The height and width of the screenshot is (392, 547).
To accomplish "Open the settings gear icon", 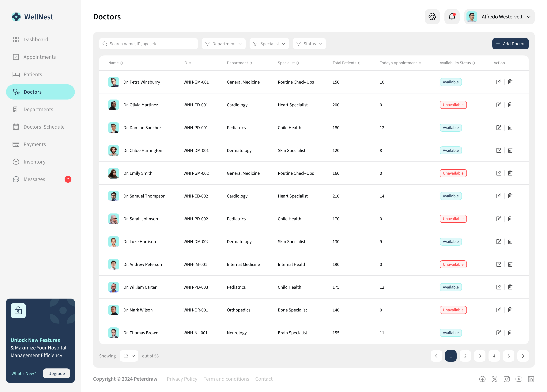I will (x=432, y=17).
